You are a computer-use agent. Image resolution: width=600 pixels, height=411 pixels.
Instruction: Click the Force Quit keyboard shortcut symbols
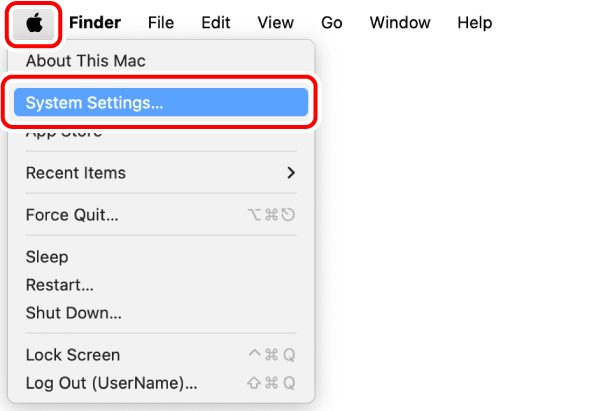270,215
